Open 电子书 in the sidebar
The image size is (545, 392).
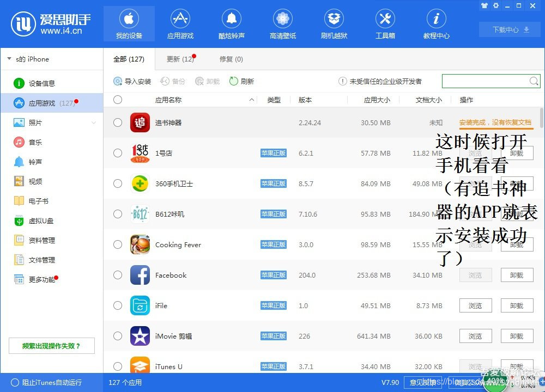pos(52,201)
